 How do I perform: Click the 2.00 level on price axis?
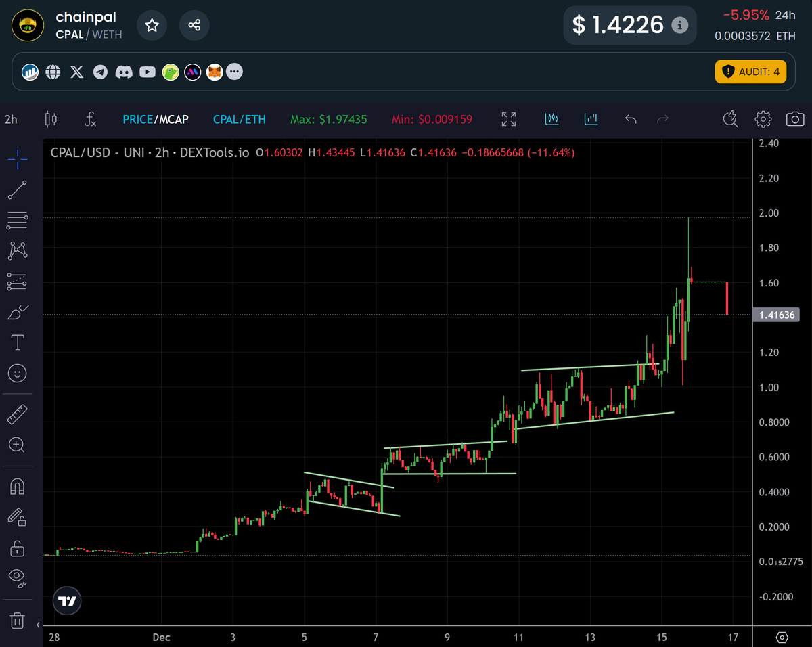tap(769, 213)
